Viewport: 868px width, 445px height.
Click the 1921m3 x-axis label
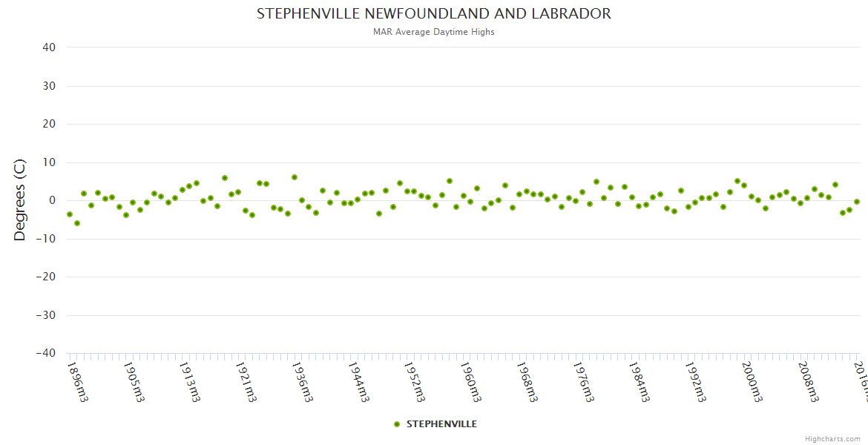tap(246, 381)
